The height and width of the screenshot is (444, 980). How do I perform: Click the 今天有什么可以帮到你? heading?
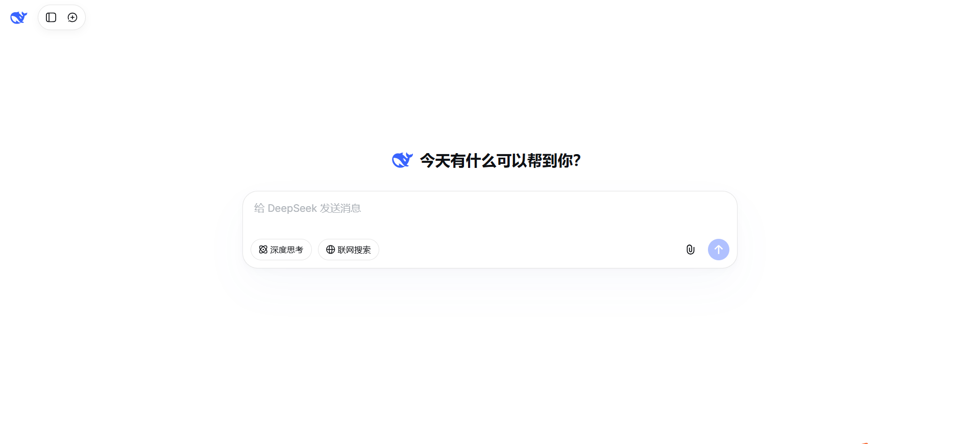(500, 161)
